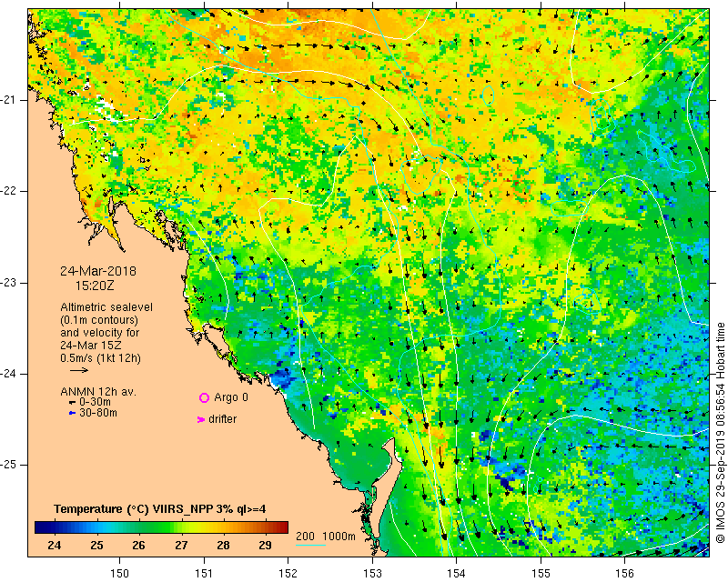Image resolution: width=728 pixels, height=582 pixels.
Task: Click the 'and velocity for' text line
Action: tap(100, 333)
